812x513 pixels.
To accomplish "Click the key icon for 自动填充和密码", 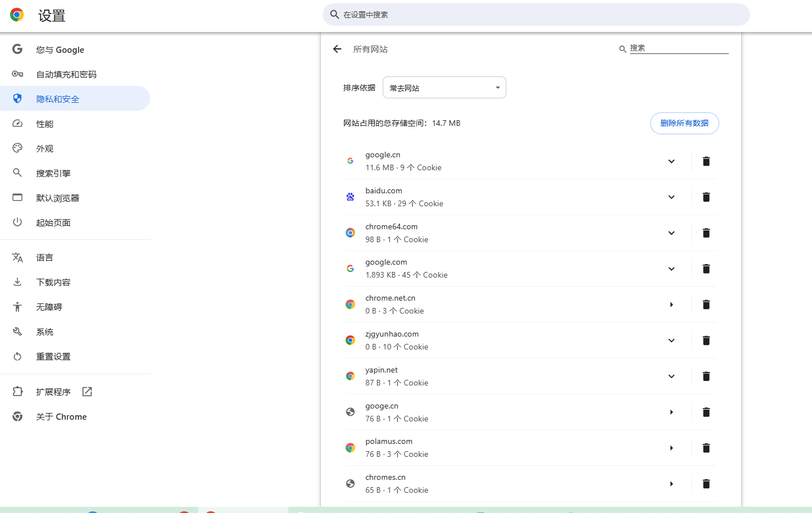I will point(17,74).
